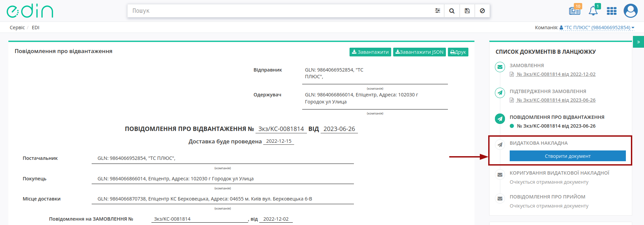Click document date 2023-06-26 in title
This screenshot has width=644, height=225.
339,129
